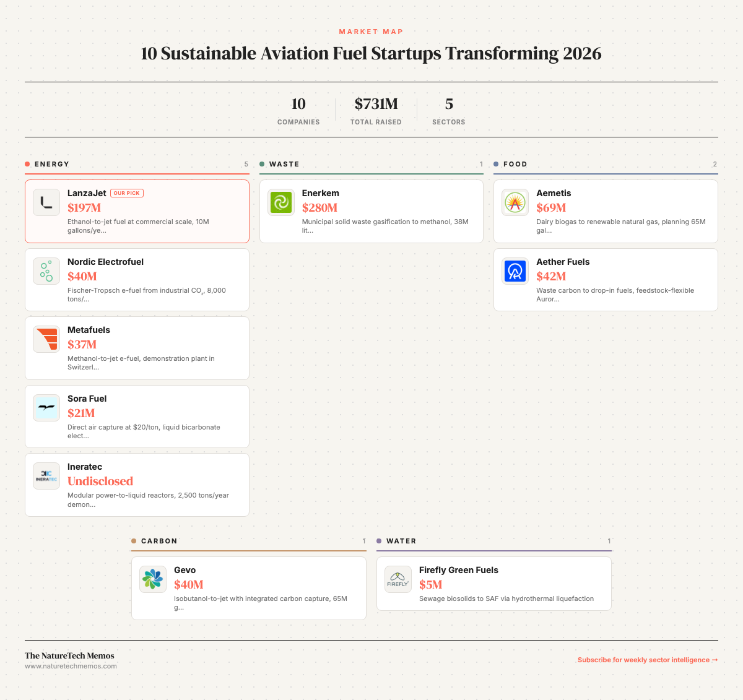Image resolution: width=743 pixels, height=700 pixels.
Task: Click the $731M total raised stat
Action: click(x=376, y=111)
